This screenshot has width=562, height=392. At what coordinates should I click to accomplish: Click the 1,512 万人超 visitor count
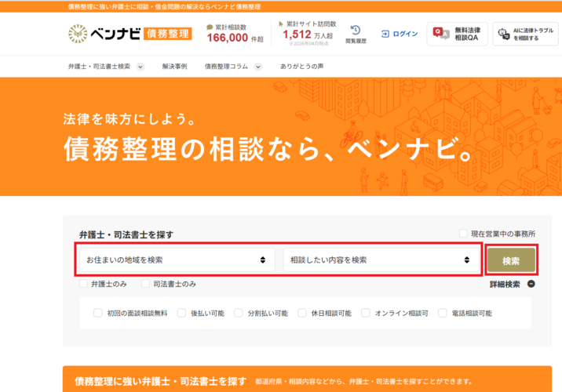(308, 34)
